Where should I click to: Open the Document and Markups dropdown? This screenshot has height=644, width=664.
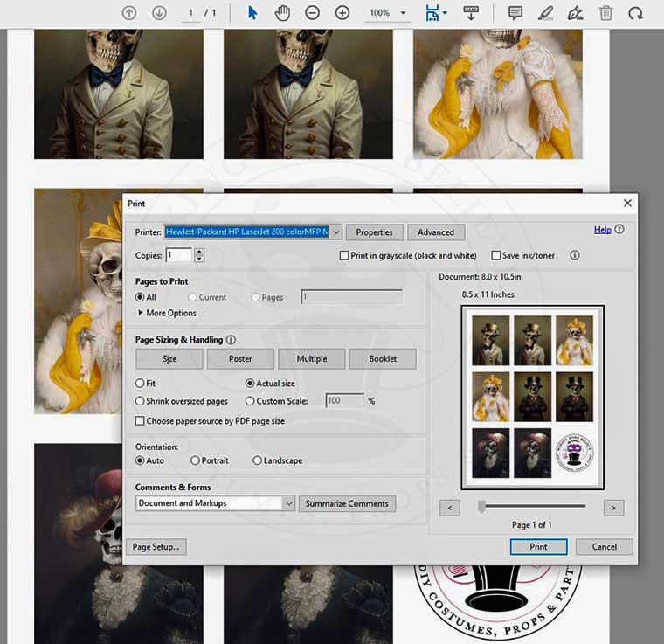[288, 503]
